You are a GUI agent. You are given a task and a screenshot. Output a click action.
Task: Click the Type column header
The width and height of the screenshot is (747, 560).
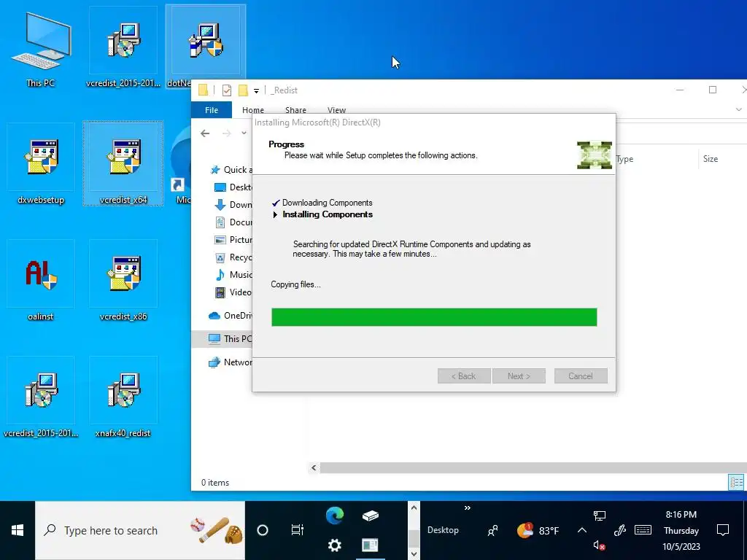coord(624,159)
